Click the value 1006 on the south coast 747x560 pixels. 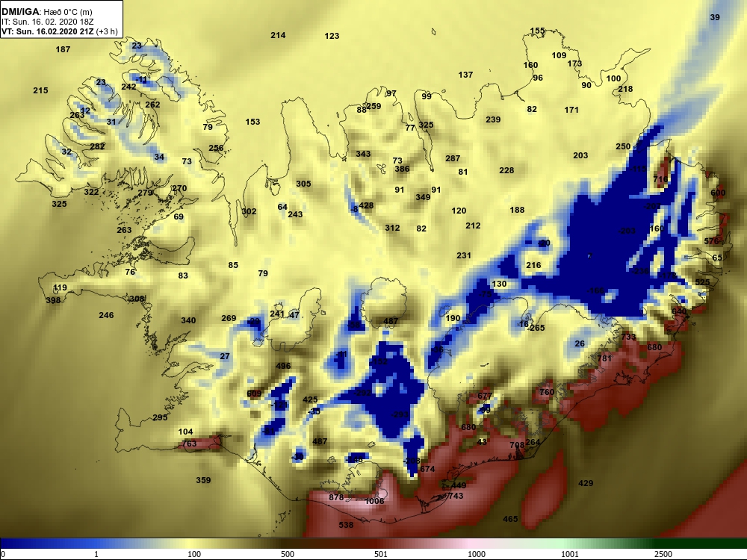pyautogui.click(x=374, y=501)
